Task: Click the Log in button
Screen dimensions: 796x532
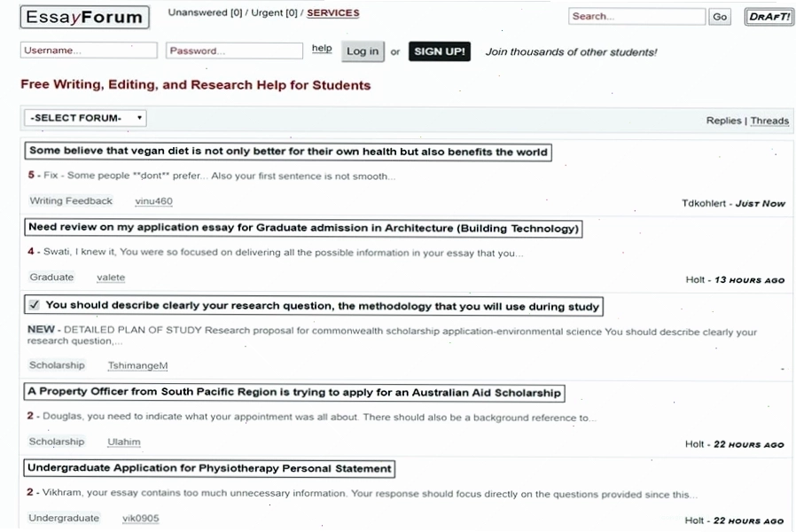Action: tap(363, 51)
